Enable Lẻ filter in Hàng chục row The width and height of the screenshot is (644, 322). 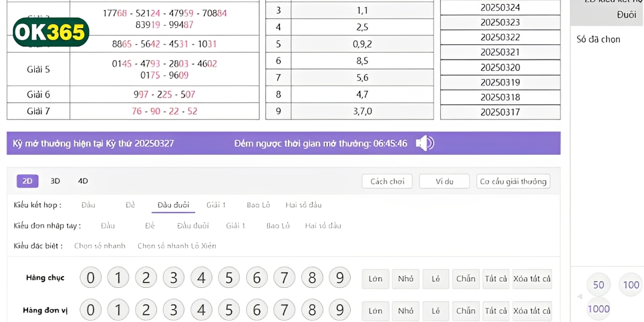coord(436,279)
